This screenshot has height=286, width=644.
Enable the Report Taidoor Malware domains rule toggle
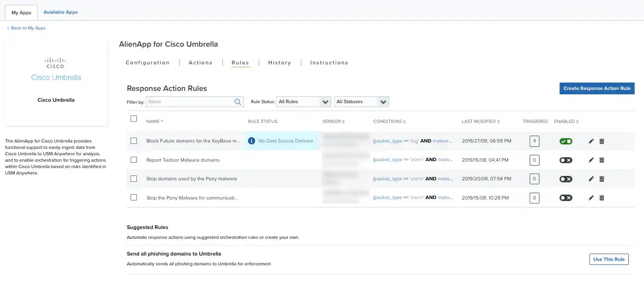(566, 160)
